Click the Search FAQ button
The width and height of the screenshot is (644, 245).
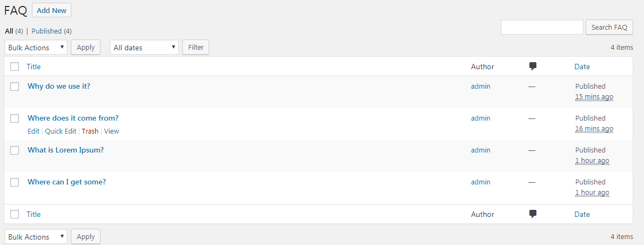609,28
